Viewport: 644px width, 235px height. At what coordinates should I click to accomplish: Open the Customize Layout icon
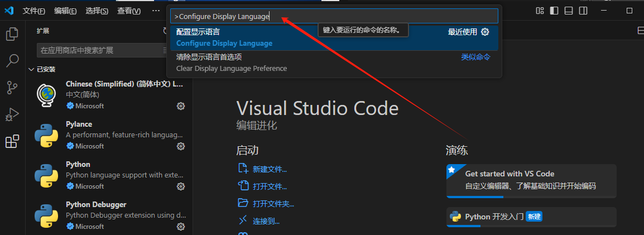540,11
